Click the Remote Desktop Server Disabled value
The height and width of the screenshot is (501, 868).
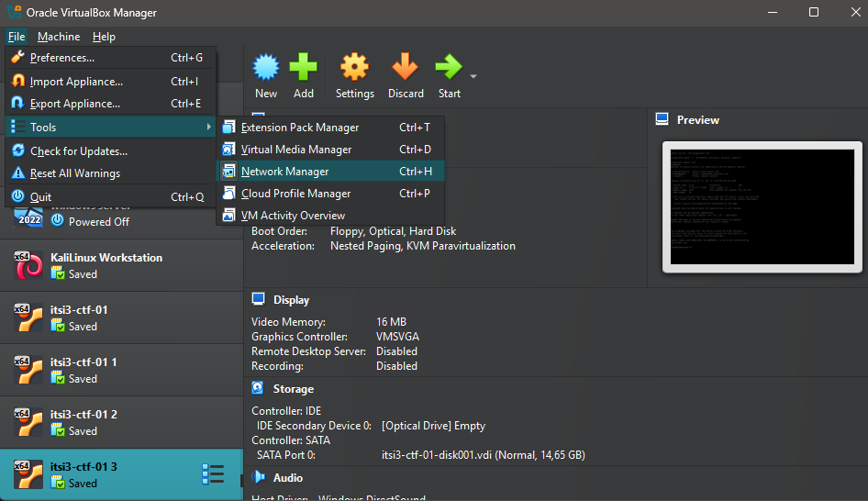[397, 351]
